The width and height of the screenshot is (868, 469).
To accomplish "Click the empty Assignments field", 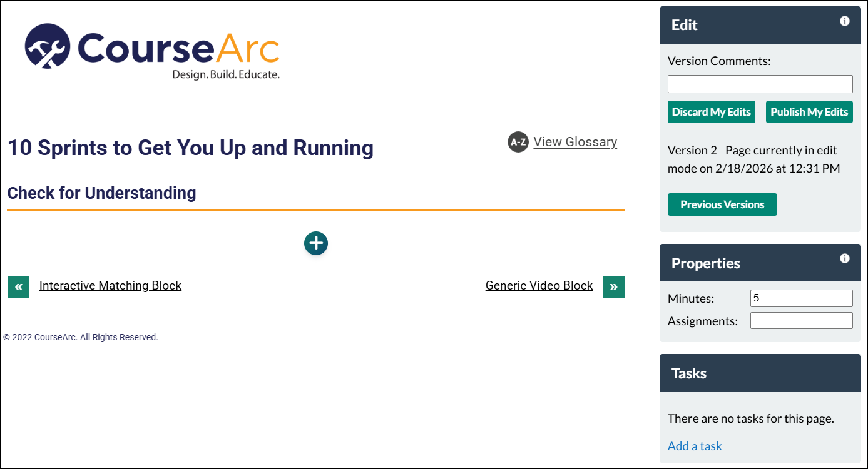I will click(801, 320).
